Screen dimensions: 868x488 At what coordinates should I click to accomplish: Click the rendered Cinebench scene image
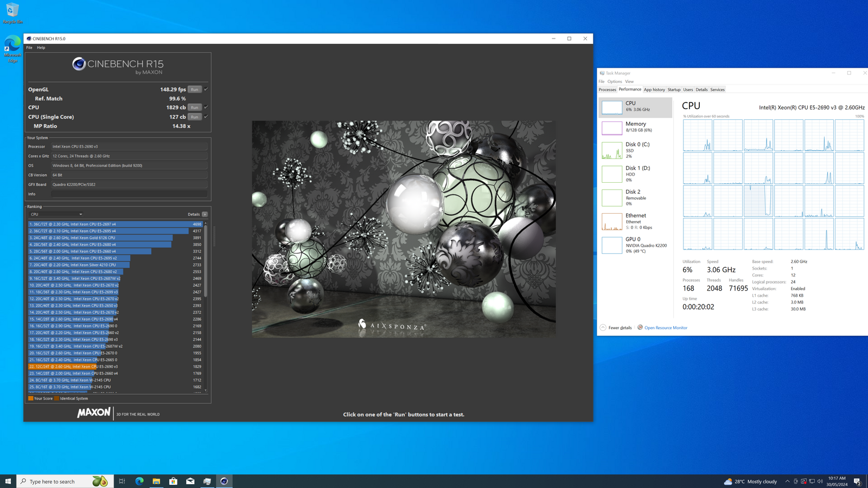[404, 229]
